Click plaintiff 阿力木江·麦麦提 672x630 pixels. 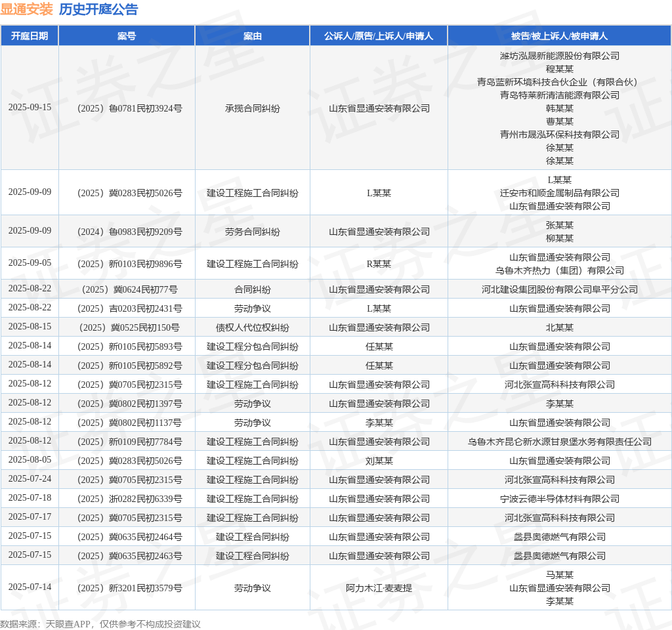379,589
